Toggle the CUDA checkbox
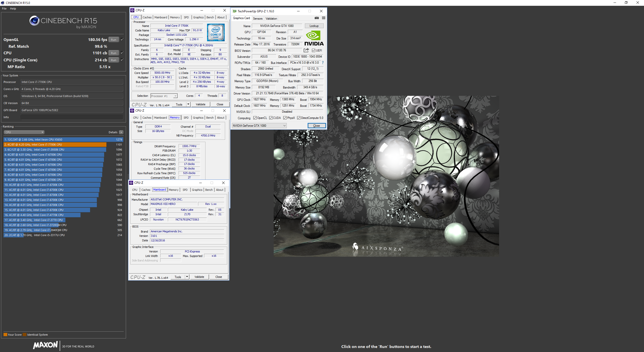The width and height of the screenshot is (644, 352). [271, 118]
